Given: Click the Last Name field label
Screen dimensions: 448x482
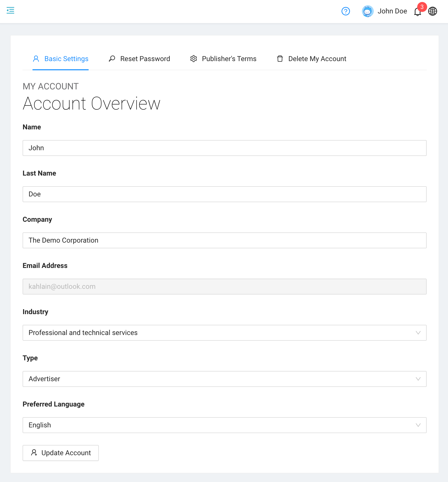Looking at the screenshot, I should (x=39, y=173).
